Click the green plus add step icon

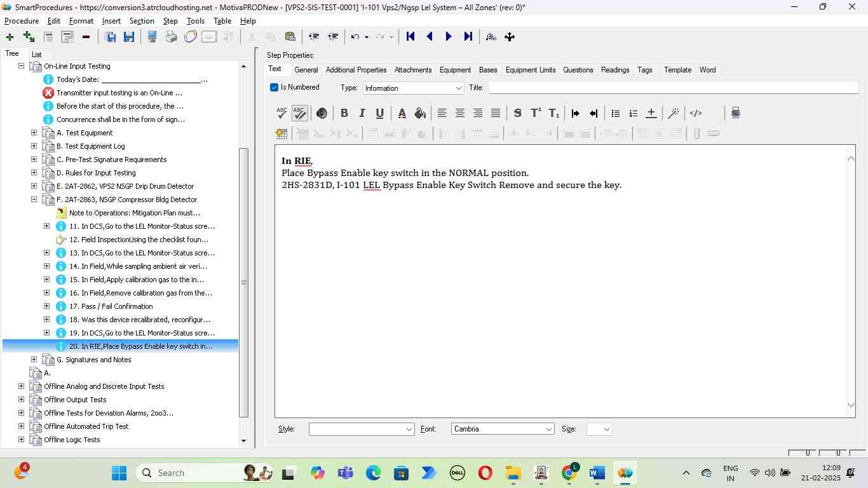tap(10, 37)
